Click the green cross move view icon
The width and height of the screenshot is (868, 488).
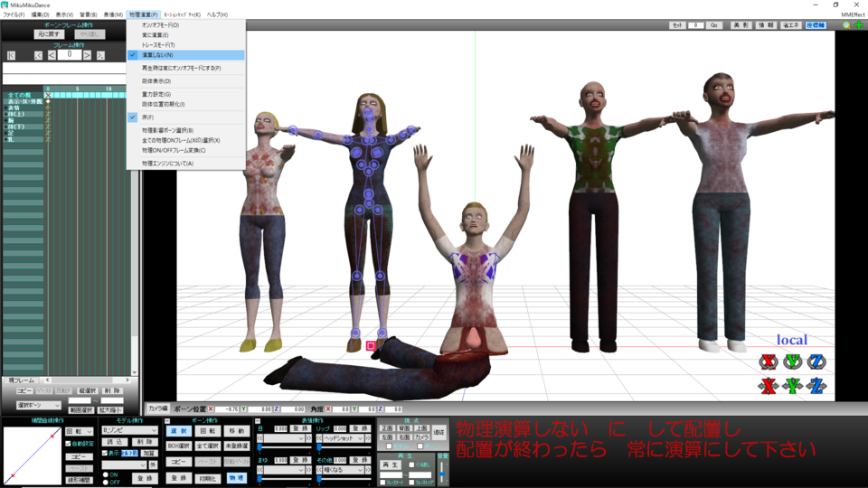859,25
